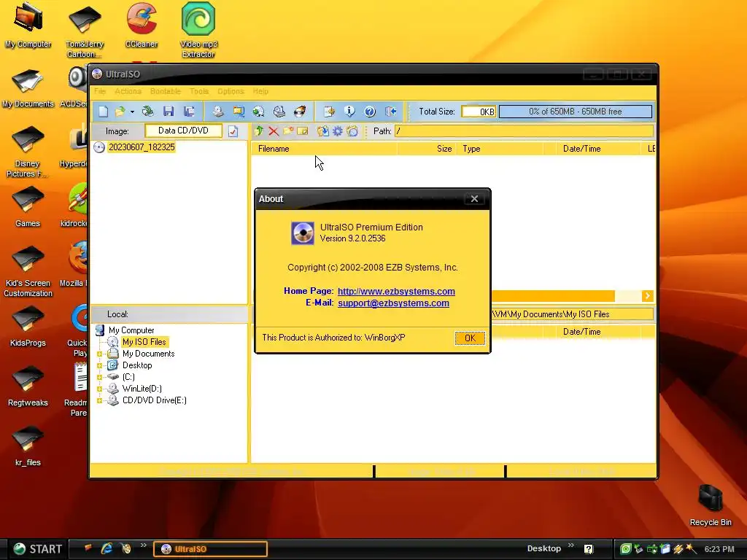
Task: Click the Size column header
Action: point(426,149)
